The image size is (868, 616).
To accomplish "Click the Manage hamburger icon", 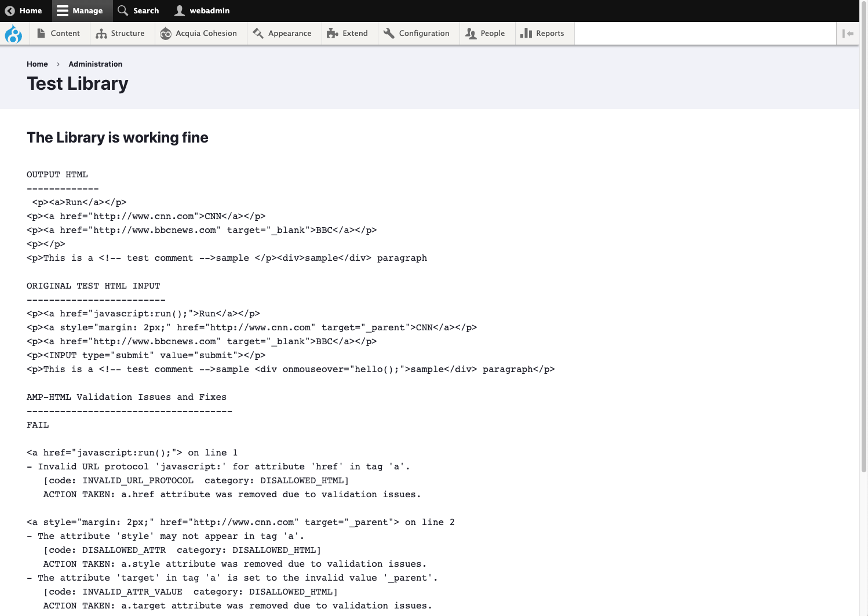I will tap(63, 11).
